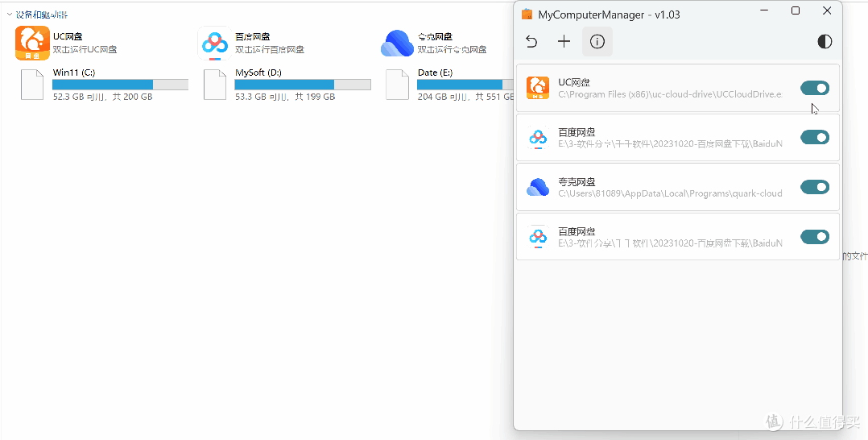Click the MyComputerManager title bar app icon
The image size is (868, 440).
pyautogui.click(x=527, y=15)
